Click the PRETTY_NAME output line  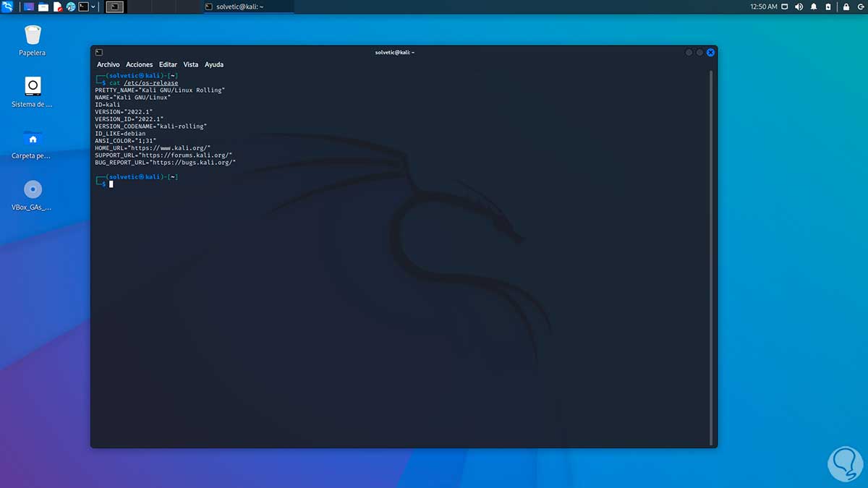pos(160,90)
